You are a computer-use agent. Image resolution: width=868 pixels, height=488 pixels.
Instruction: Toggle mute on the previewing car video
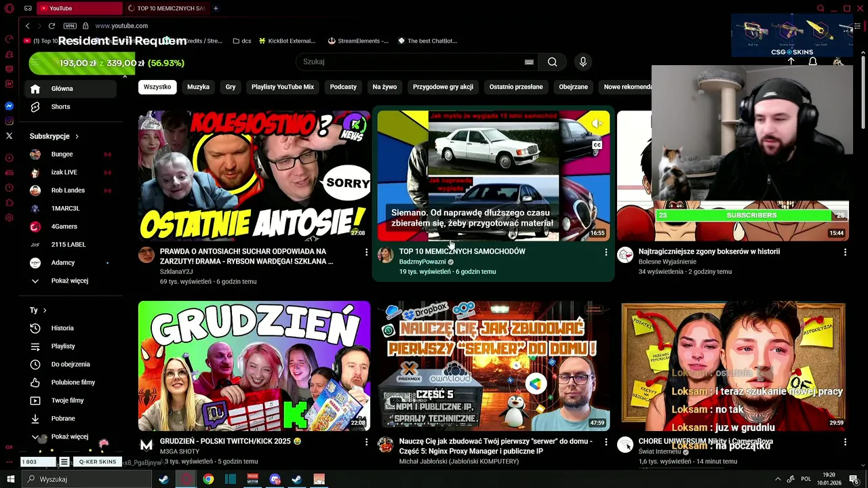pyautogui.click(x=597, y=123)
